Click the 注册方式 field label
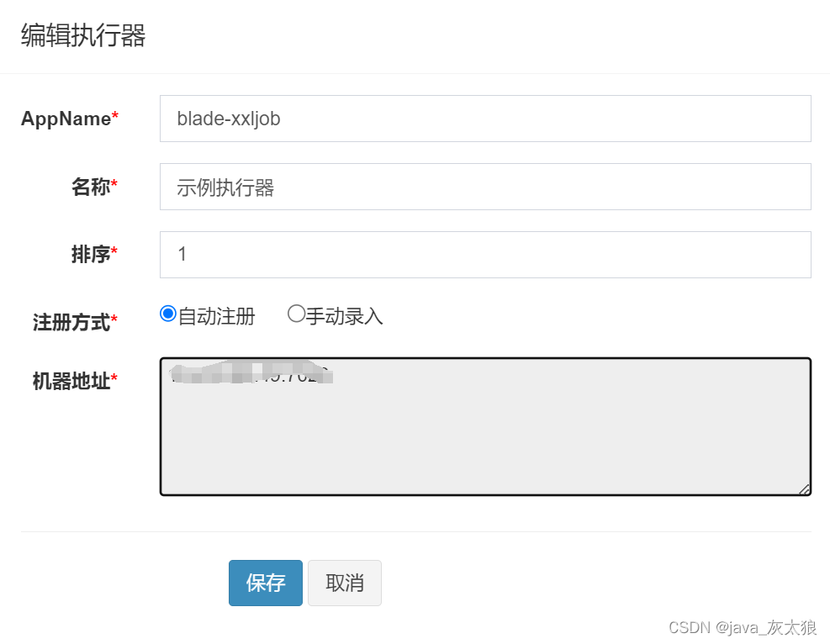The width and height of the screenshot is (830, 644). pos(71,322)
